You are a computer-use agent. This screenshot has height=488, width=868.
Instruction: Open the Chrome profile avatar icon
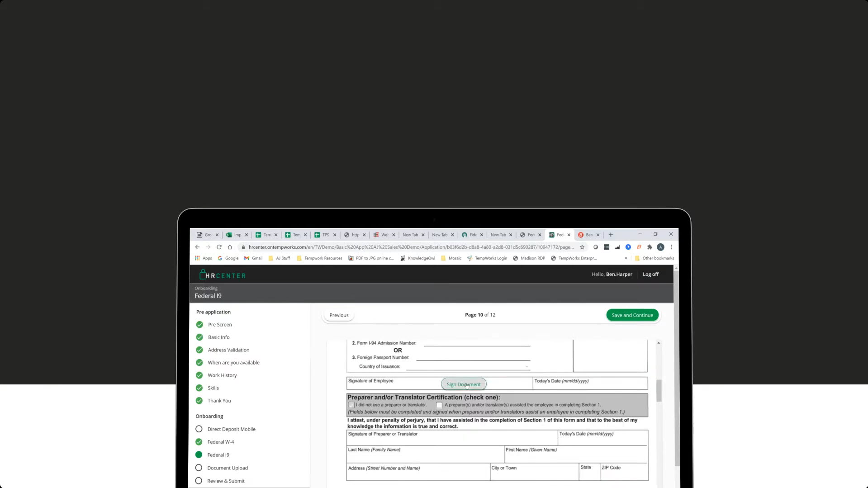(660, 247)
